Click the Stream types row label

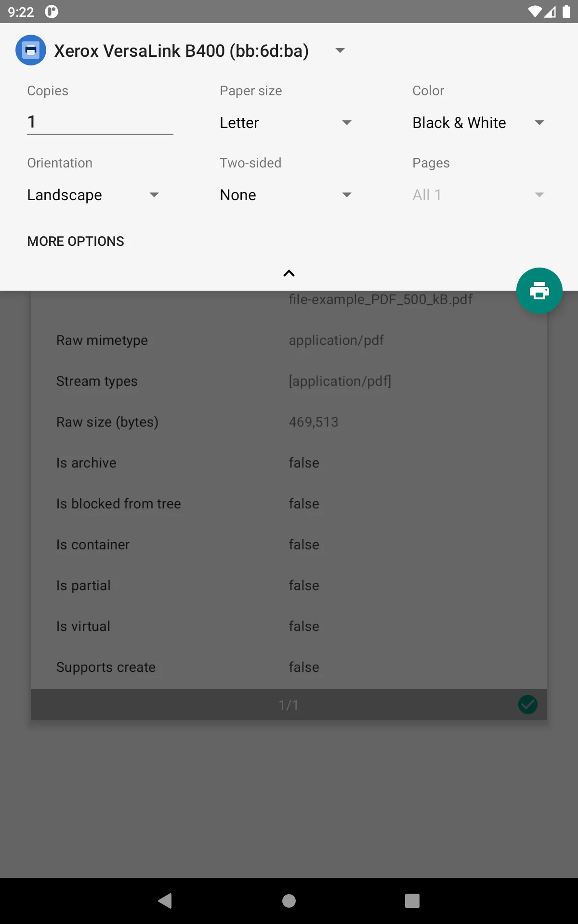click(x=97, y=381)
